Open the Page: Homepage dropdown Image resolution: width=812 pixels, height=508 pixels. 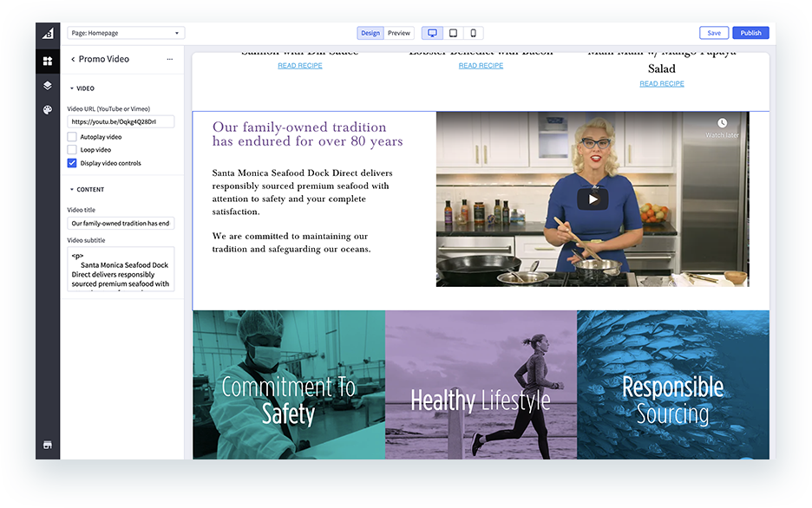(x=126, y=31)
